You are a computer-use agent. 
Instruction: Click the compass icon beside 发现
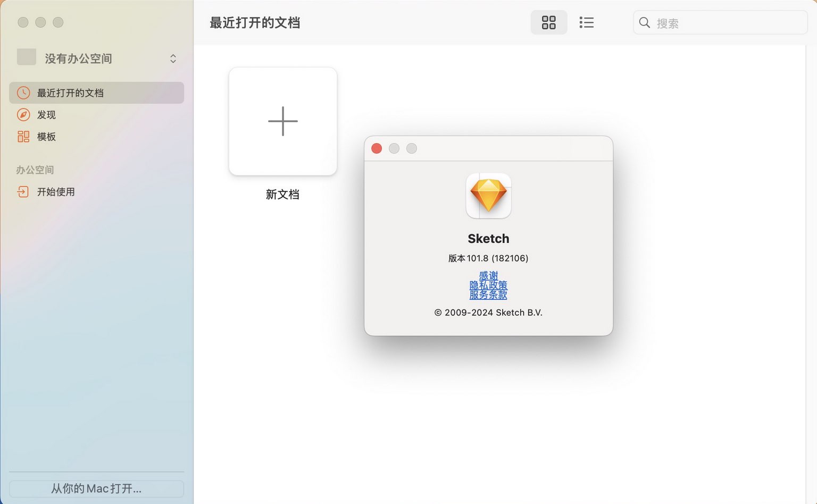(x=23, y=114)
